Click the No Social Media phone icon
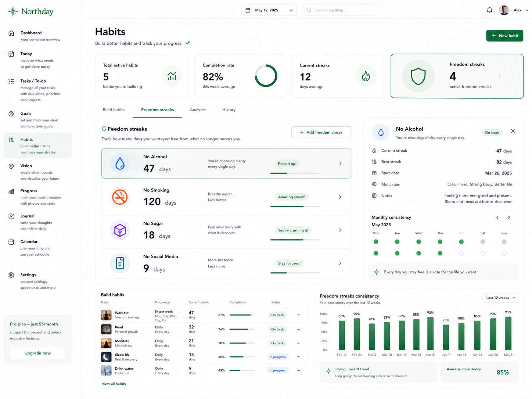The width and height of the screenshot is (532, 399). click(x=120, y=263)
